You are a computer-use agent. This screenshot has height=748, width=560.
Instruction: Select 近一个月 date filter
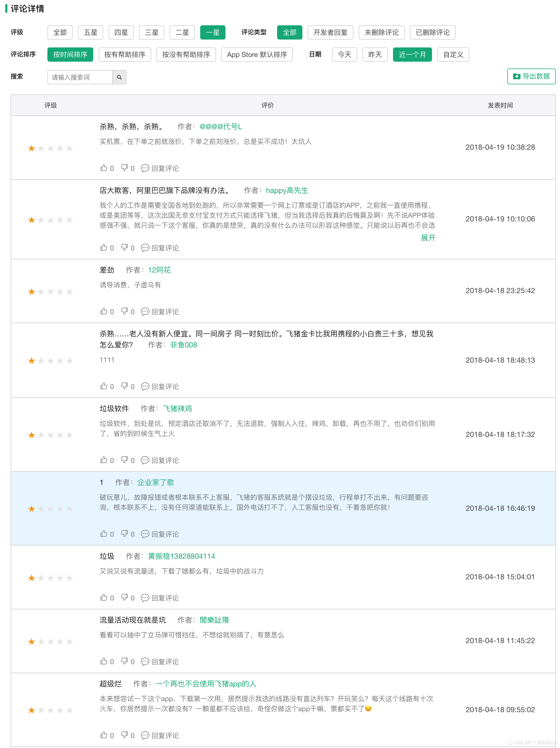click(412, 55)
